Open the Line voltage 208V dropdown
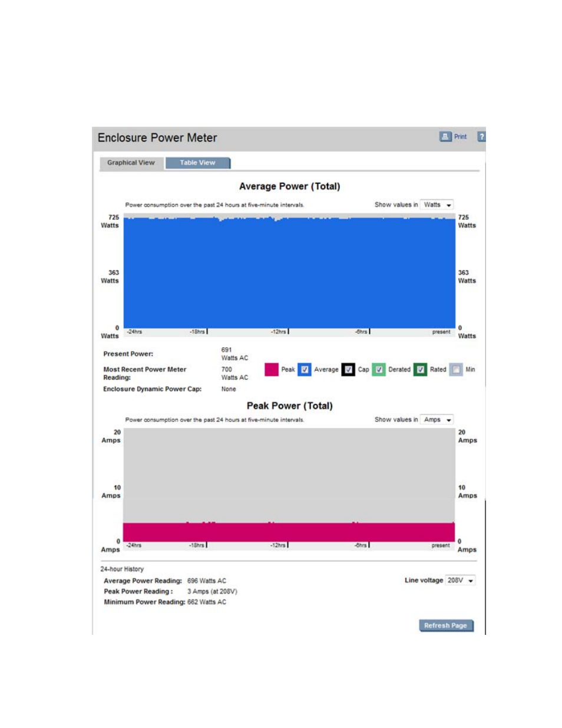This screenshot has height=728, width=562. click(x=460, y=581)
